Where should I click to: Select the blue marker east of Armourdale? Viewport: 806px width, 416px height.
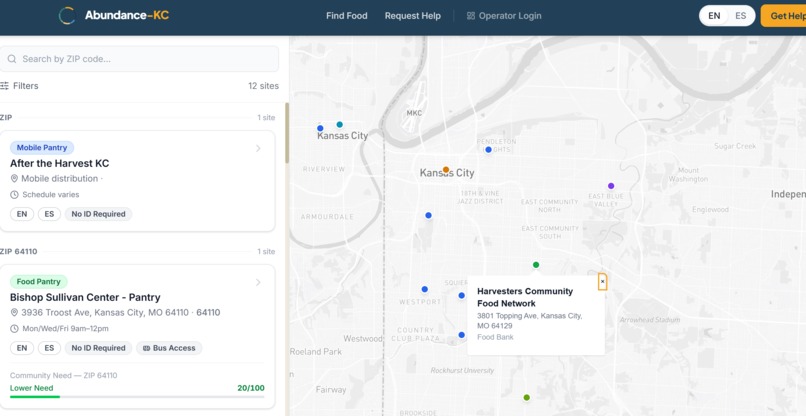click(428, 215)
